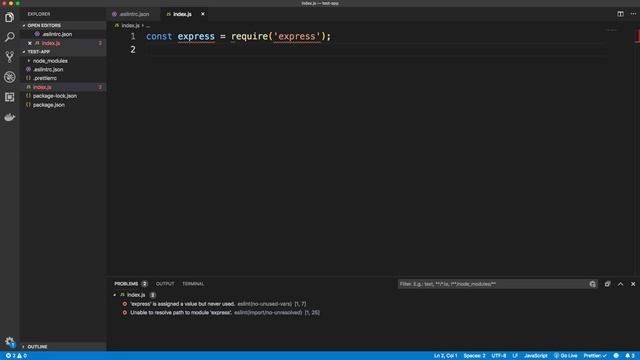This screenshot has width=640, height=360.
Task: Open the Manage gear icon
Action: coord(9,342)
